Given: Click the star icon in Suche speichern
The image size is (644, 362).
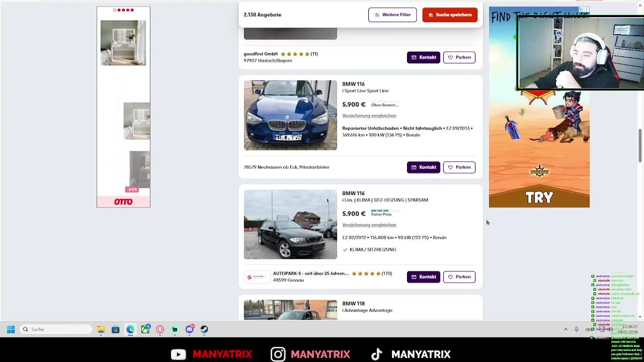Looking at the screenshot, I should 431,15.
